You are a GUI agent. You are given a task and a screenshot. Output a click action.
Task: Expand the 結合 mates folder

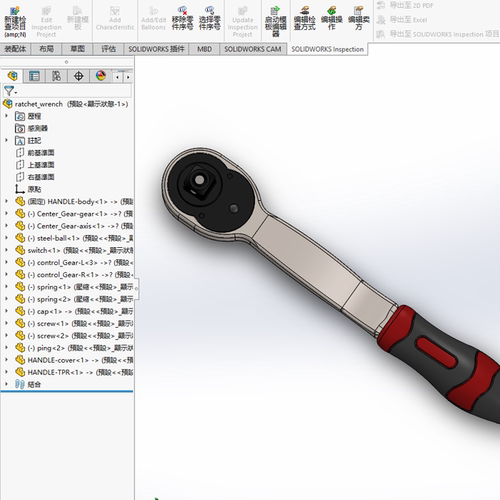[x=6, y=384]
